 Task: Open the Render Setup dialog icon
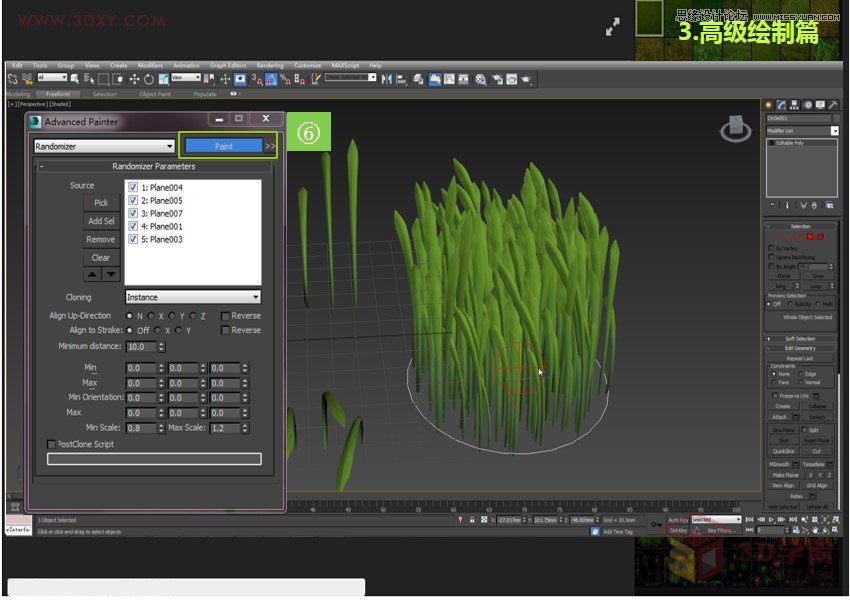pyautogui.click(x=497, y=78)
